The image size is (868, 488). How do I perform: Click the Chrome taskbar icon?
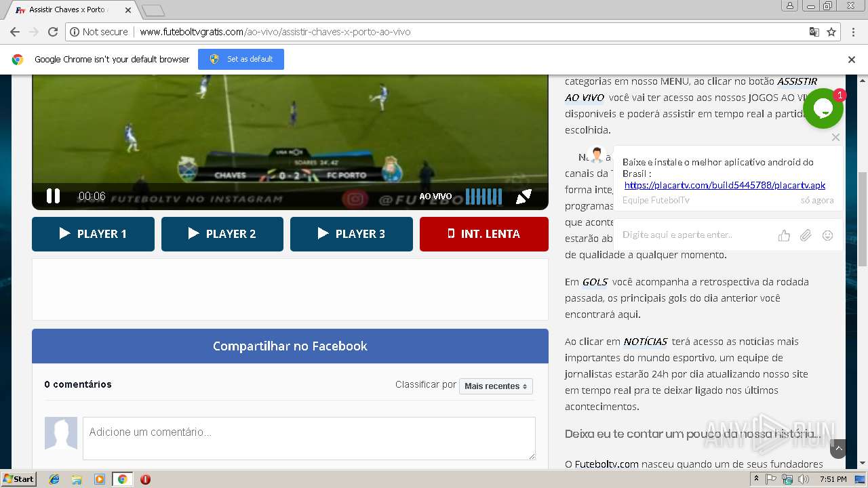click(x=122, y=479)
